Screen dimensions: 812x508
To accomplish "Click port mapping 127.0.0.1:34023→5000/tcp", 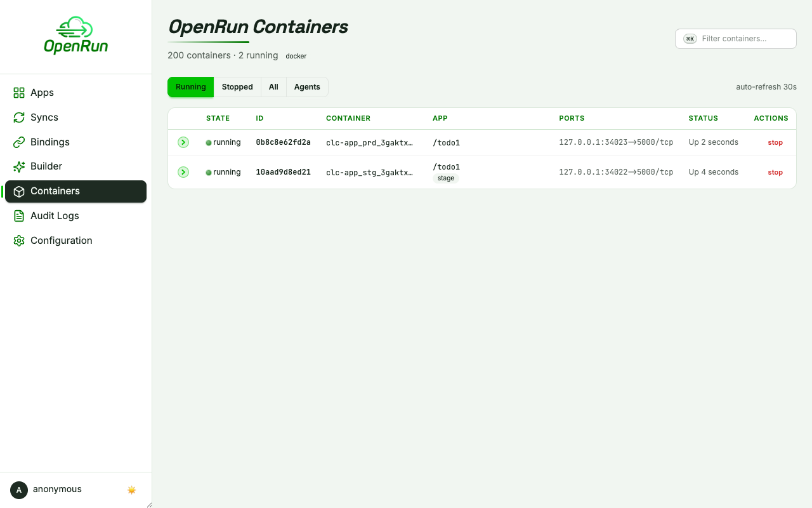I will pos(616,142).
